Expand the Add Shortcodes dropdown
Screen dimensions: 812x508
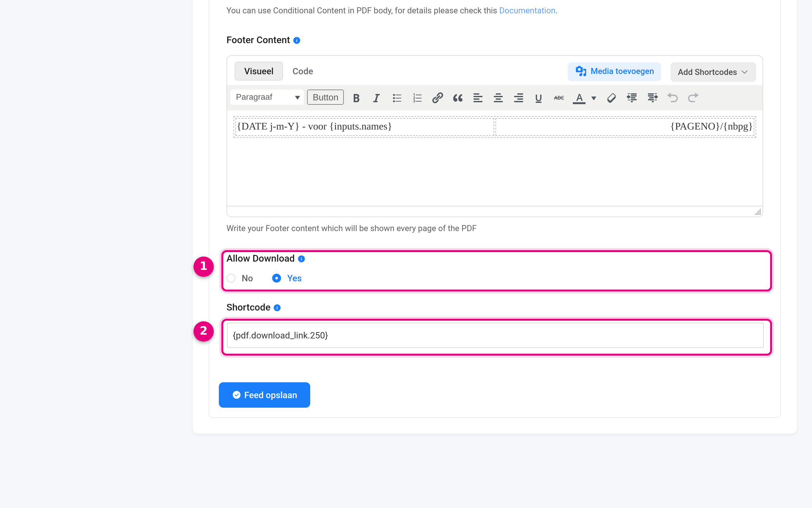[713, 72]
